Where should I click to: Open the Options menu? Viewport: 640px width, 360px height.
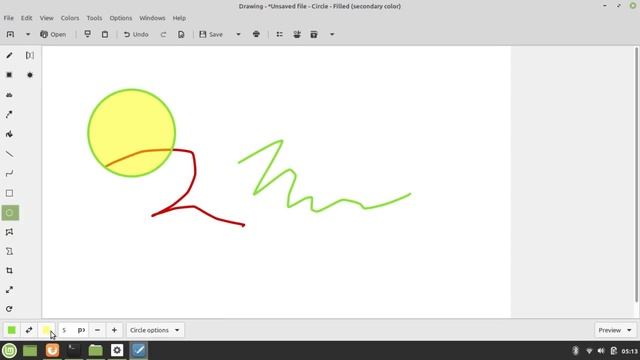tap(121, 18)
